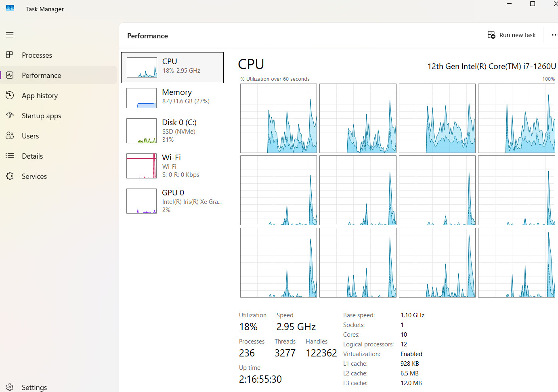Select the App history clock icon
This screenshot has width=558, height=392.
pos(10,95)
